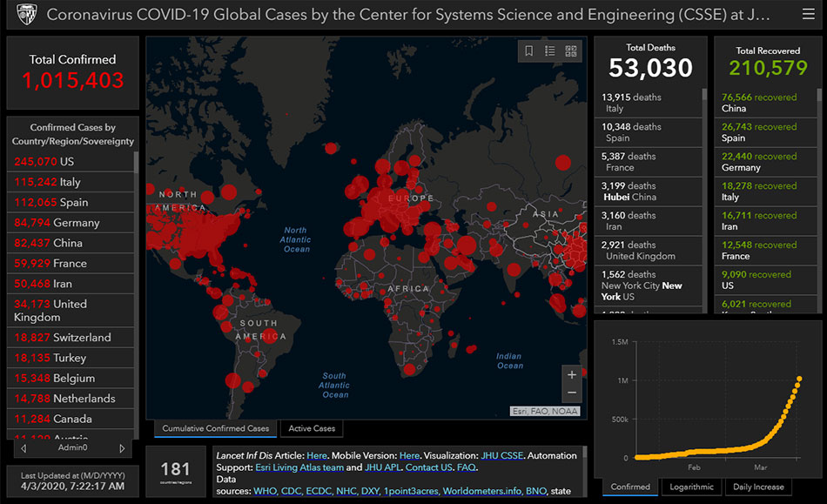Open the map bookmarks icon
The image size is (827, 504).
click(528, 50)
